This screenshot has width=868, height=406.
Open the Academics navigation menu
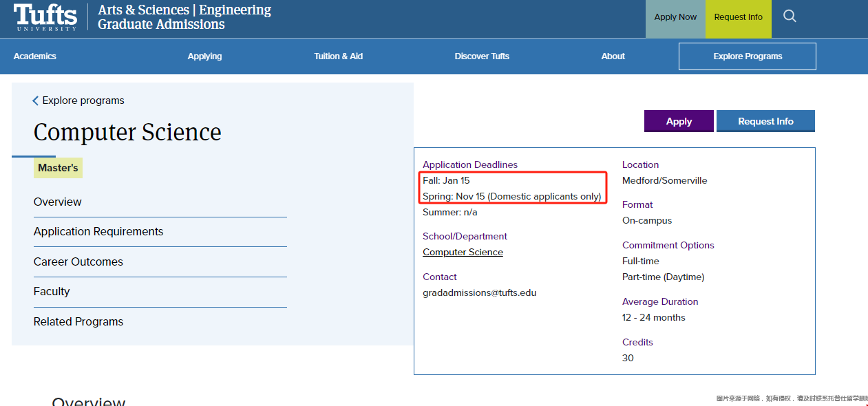click(35, 56)
